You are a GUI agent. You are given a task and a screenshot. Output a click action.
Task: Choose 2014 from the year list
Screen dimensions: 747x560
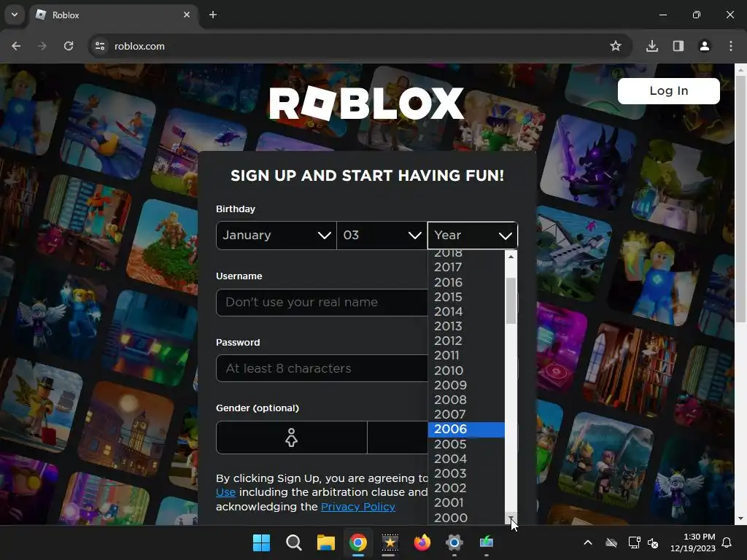(466, 311)
